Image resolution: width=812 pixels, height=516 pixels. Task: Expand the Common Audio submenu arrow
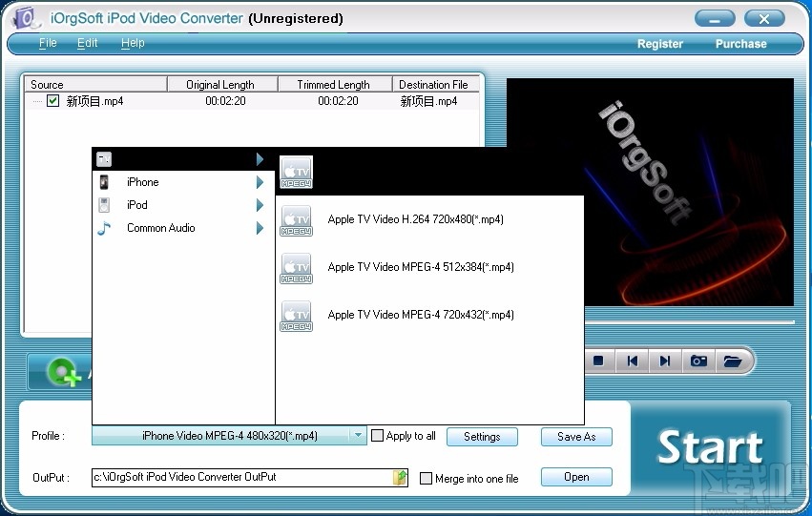pyautogui.click(x=260, y=228)
